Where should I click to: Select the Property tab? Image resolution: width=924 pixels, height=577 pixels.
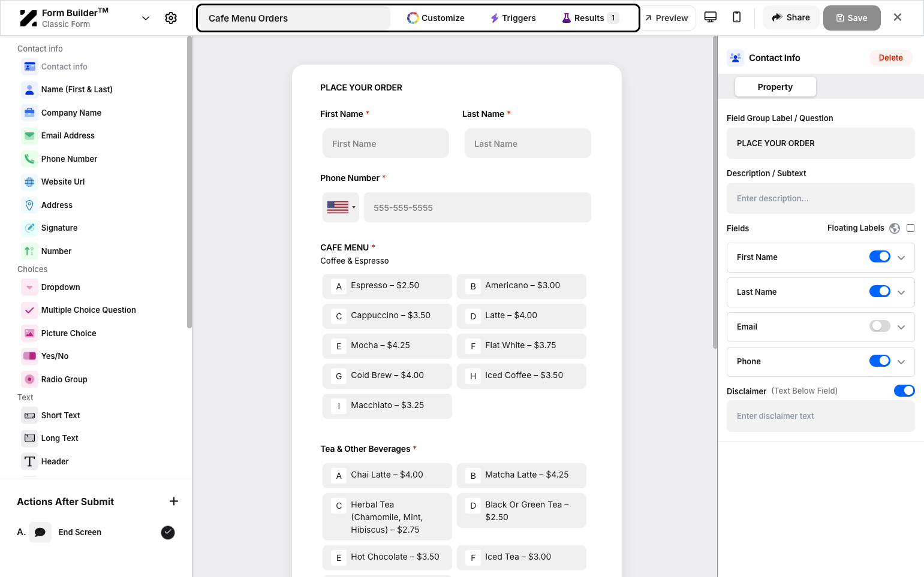coord(775,87)
